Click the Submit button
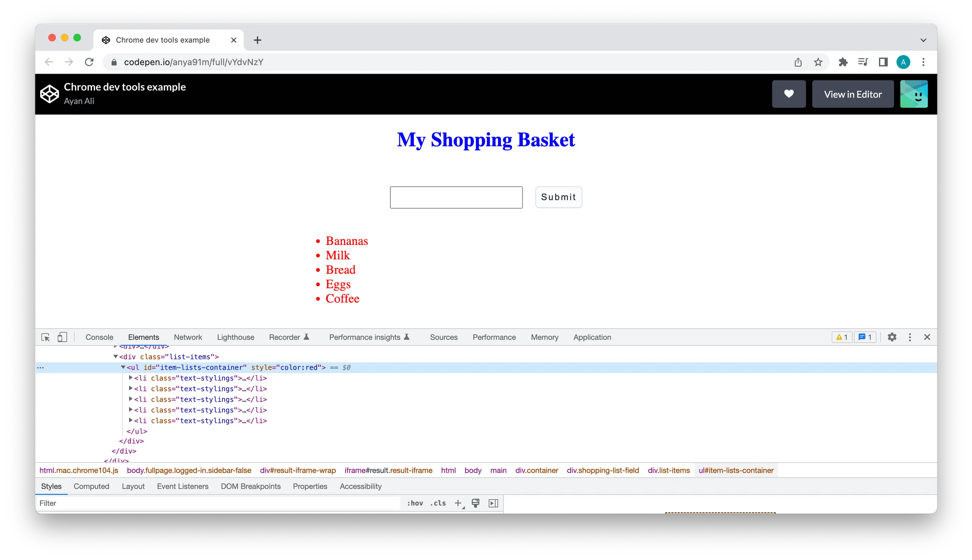This screenshot has height=560, width=972. pos(558,197)
